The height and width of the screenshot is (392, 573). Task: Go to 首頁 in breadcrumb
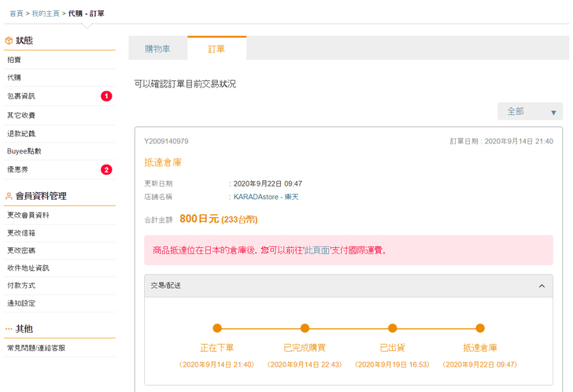(16, 13)
